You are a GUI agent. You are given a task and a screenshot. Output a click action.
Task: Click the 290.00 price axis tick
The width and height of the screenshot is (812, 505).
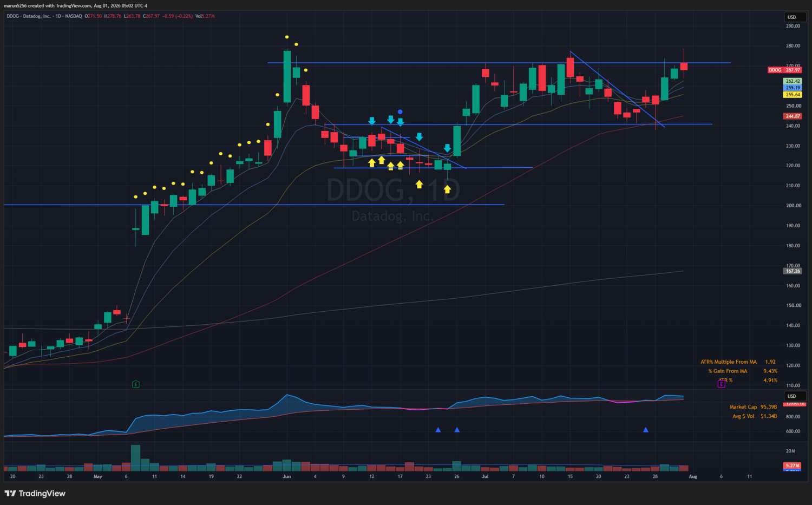pyautogui.click(x=793, y=26)
